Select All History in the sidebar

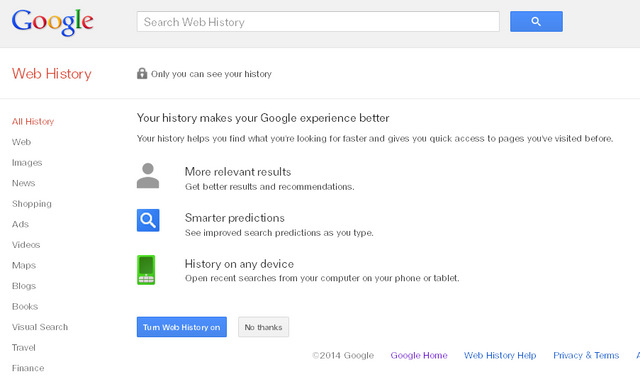[x=33, y=122]
